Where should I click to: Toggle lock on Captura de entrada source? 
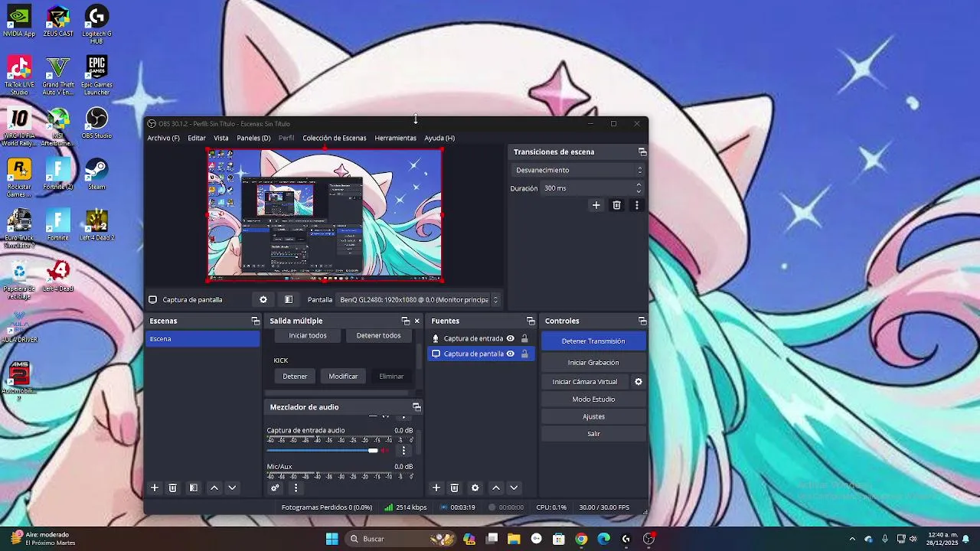click(x=524, y=338)
